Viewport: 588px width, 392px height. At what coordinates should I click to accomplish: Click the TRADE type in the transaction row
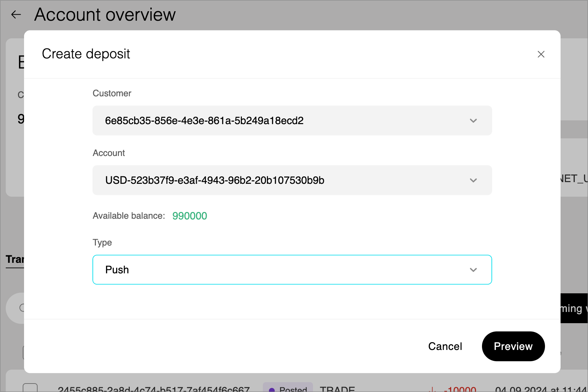(337, 389)
